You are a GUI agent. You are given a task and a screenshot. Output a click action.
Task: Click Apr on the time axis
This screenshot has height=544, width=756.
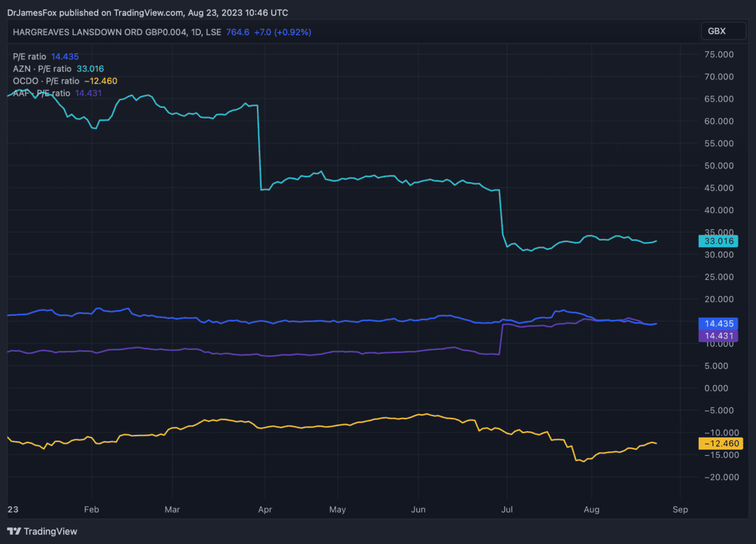pyautogui.click(x=265, y=509)
